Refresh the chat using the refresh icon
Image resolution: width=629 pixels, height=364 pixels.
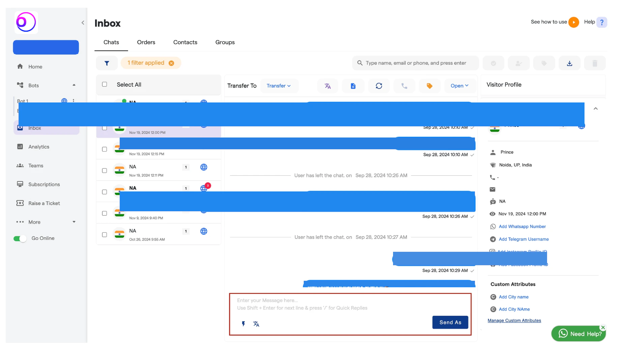(379, 86)
